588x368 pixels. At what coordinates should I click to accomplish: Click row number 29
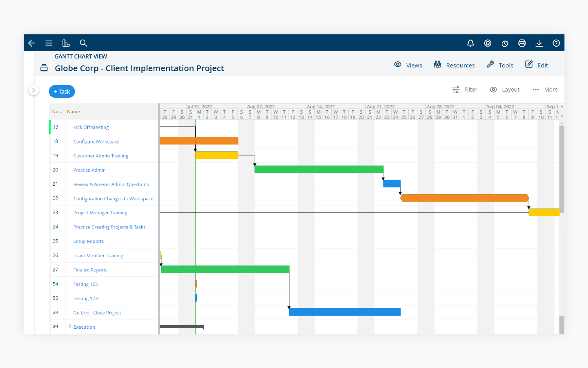point(56,326)
